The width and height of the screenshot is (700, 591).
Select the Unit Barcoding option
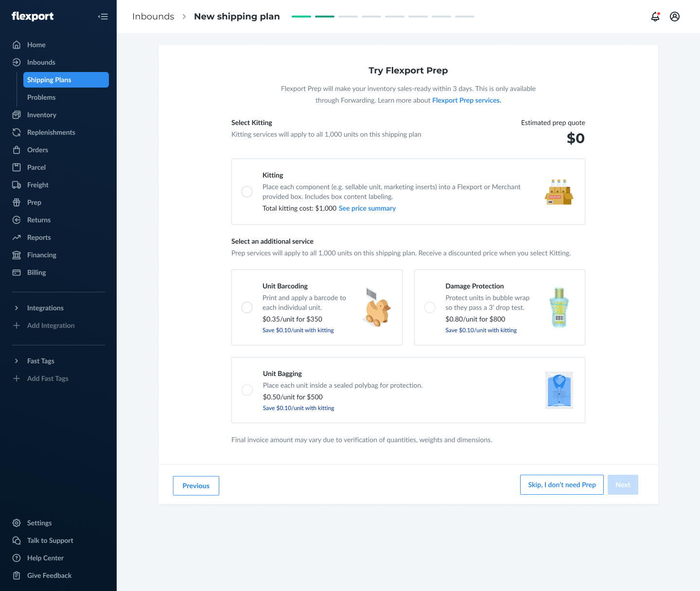point(247,307)
